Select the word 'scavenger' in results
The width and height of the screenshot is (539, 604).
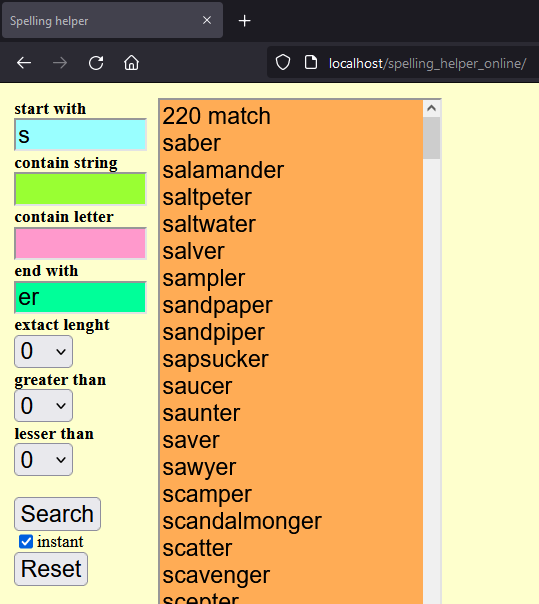(x=216, y=575)
